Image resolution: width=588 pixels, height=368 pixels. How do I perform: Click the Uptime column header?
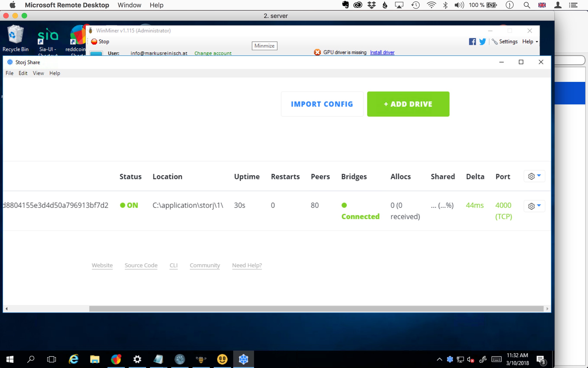[247, 176]
